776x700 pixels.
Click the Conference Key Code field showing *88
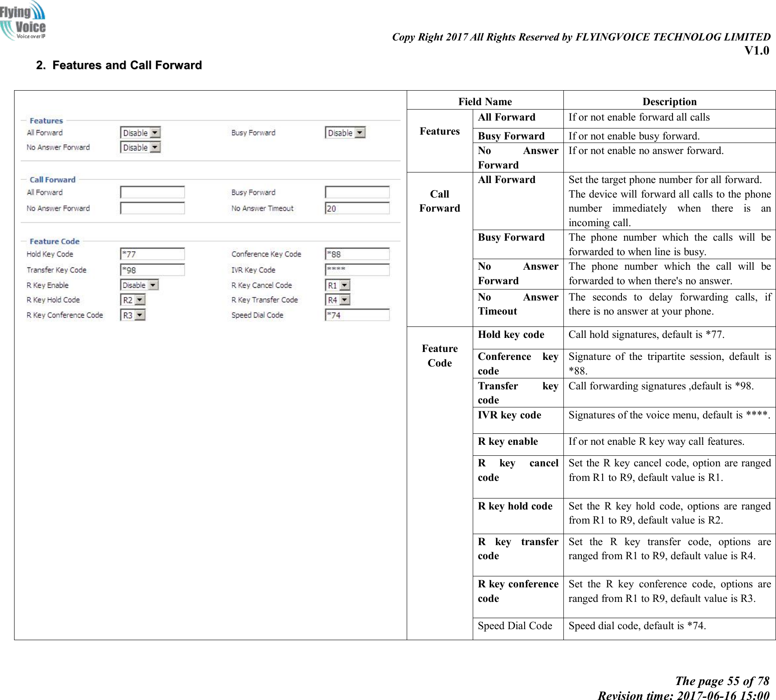tap(357, 253)
